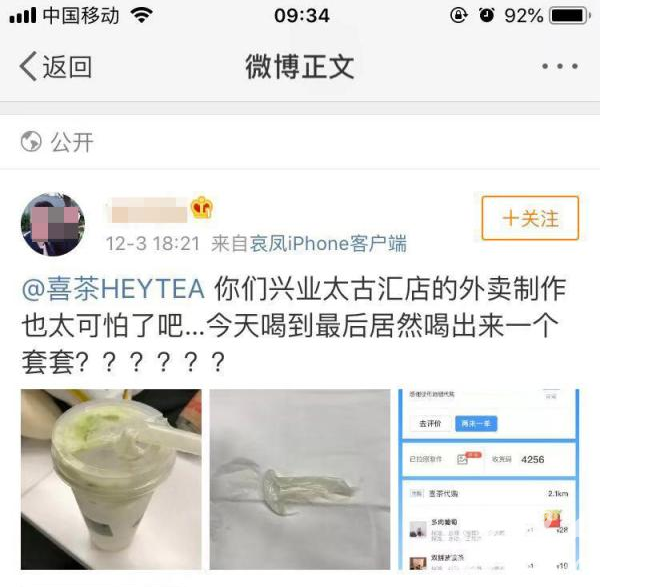The width and height of the screenshot is (648, 587).
Task: Open the order screenshot thumbnail
Action: [488, 479]
